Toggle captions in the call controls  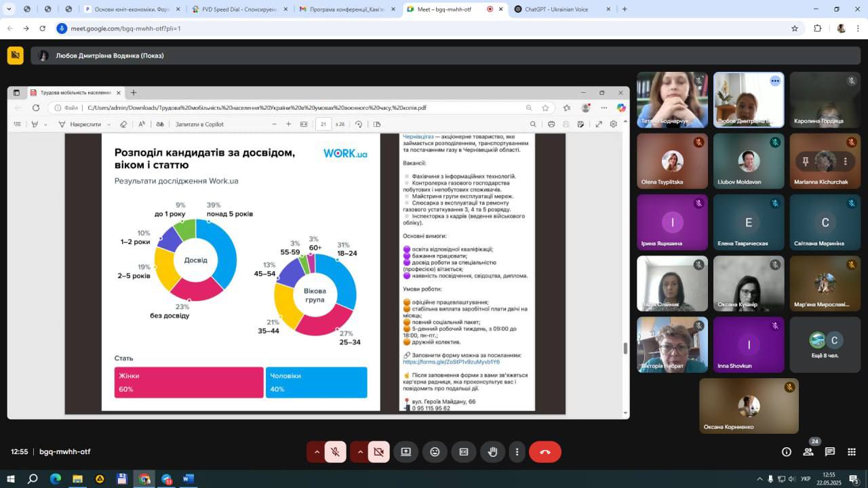[x=464, y=451]
